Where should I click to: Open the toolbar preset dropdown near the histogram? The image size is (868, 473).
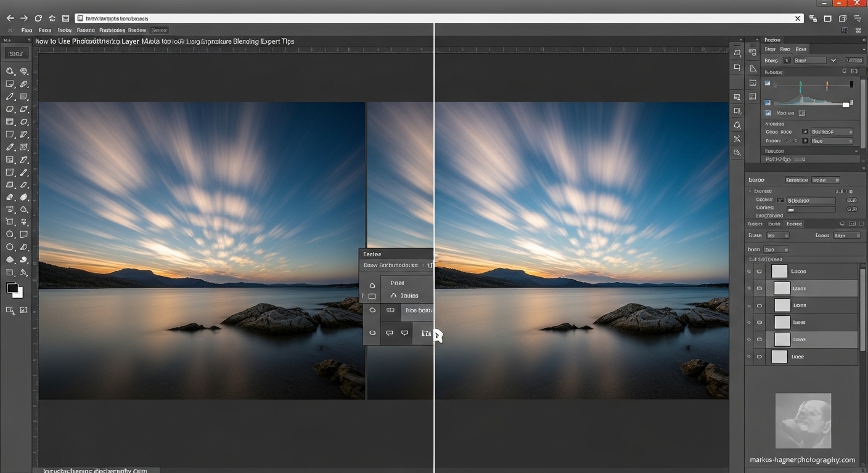coord(833,60)
